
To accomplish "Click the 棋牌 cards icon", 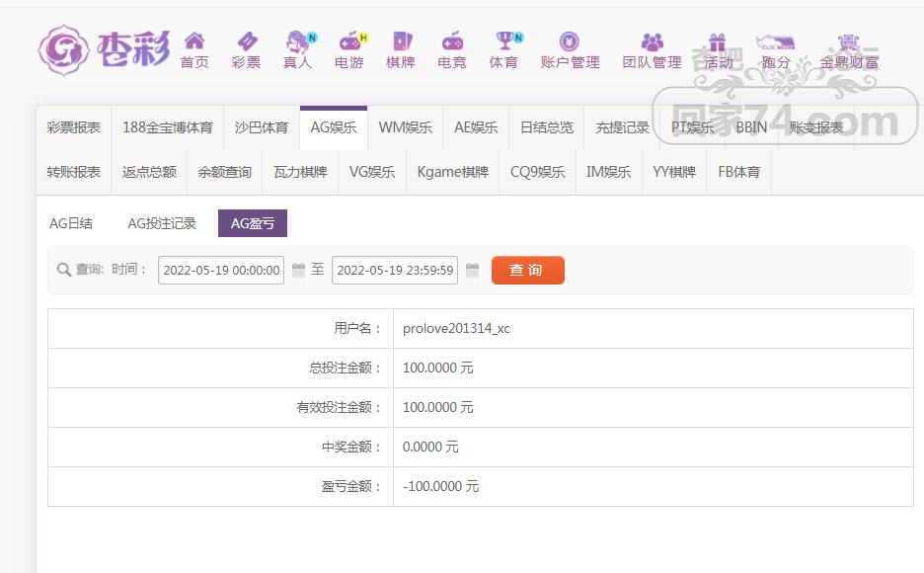I will point(401,41).
